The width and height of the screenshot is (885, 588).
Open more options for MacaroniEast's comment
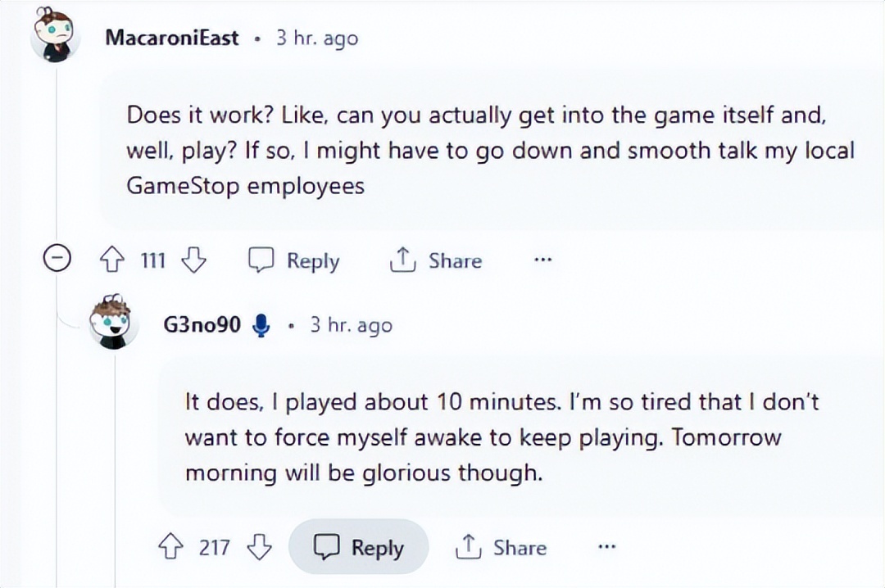point(542,261)
